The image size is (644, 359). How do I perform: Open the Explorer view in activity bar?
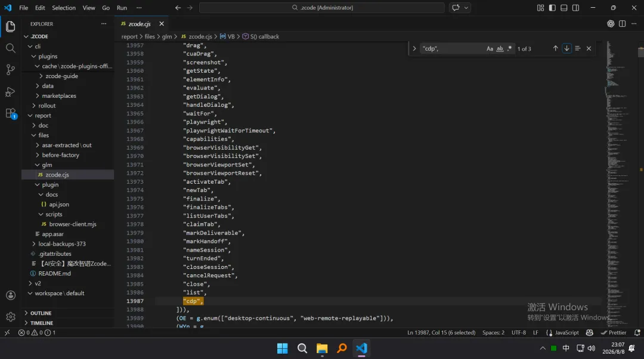coord(11,27)
